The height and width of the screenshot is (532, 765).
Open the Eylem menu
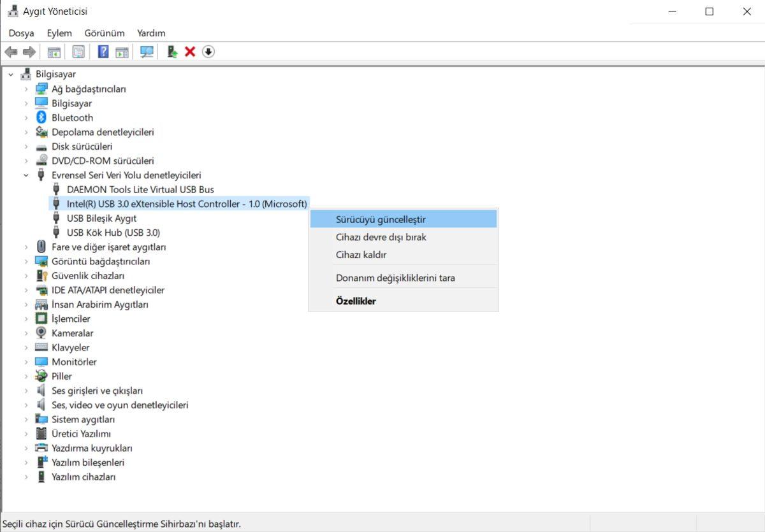coord(58,33)
